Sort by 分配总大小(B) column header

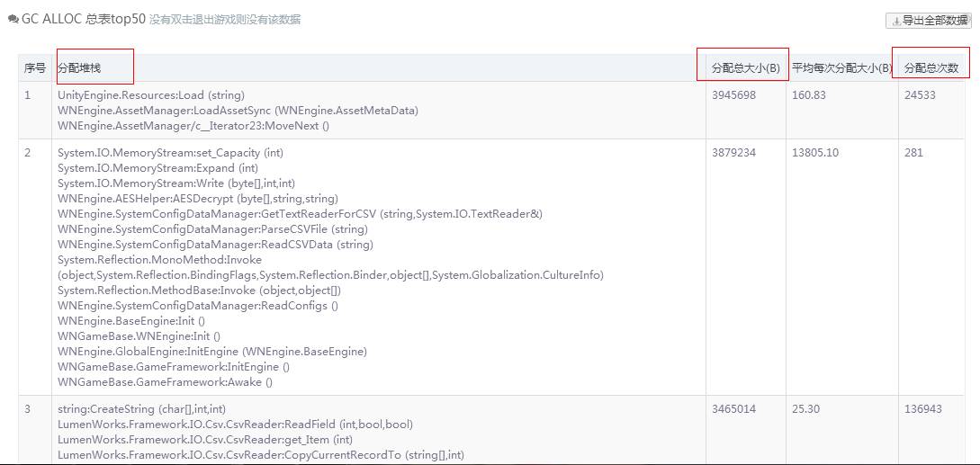click(x=746, y=68)
